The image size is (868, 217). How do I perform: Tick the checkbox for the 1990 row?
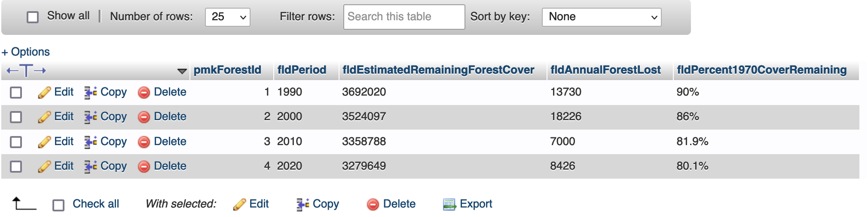[x=16, y=93]
